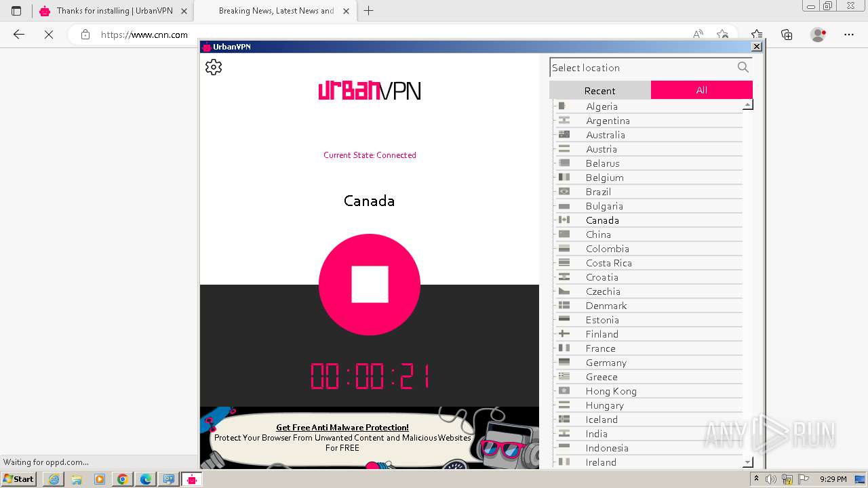Open File Explorer from taskbar
The image size is (868, 488).
(x=77, y=479)
